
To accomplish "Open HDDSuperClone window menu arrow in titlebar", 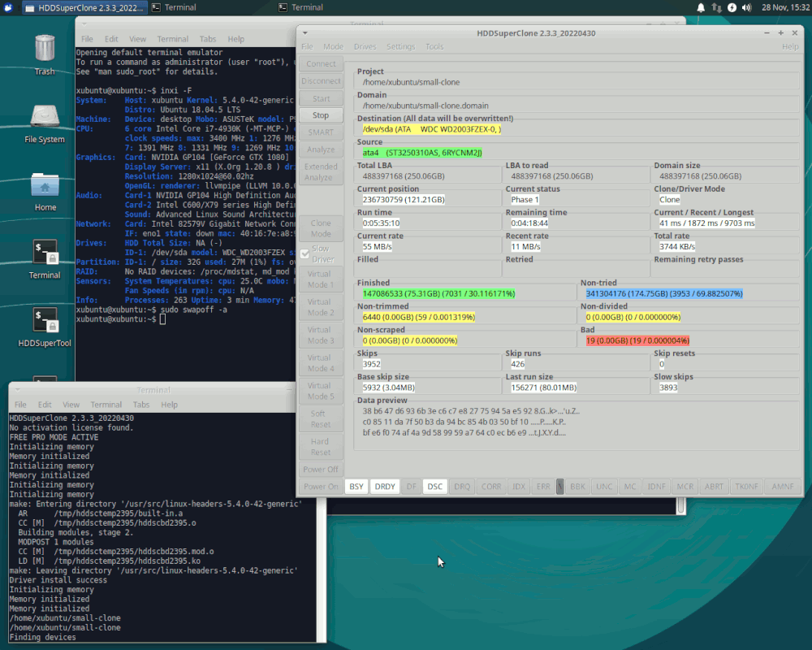I will coord(305,32).
